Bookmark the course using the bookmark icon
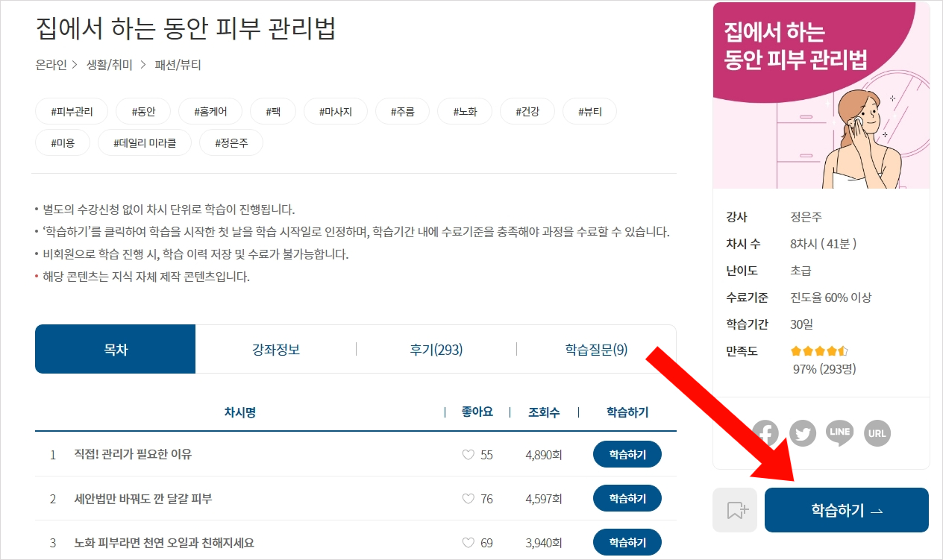The width and height of the screenshot is (943, 560). click(735, 509)
